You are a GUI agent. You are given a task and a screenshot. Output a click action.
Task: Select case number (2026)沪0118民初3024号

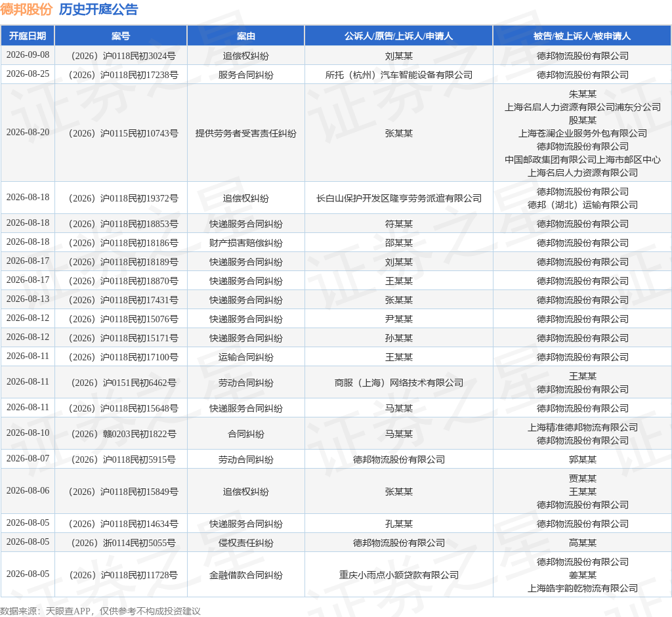pos(123,56)
